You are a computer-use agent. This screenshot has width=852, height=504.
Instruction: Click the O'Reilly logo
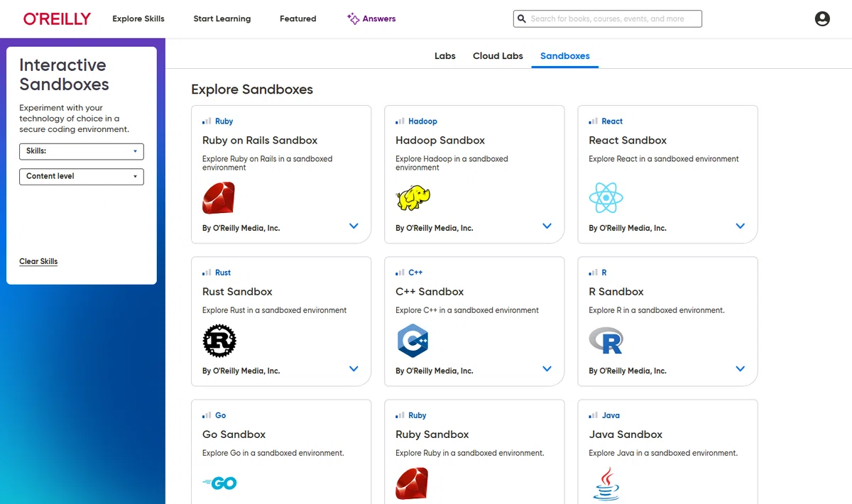57,19
